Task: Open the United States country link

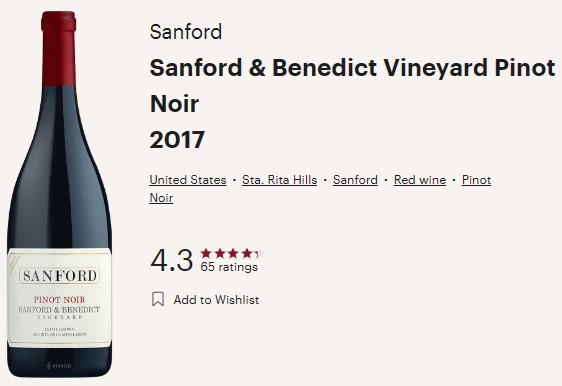Action: [188, 180]
